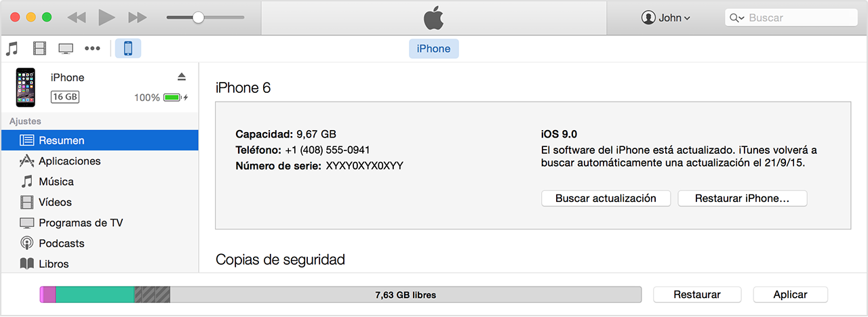Click the Apple logo in status display
868x317 pixels.
tap(433, 18)
